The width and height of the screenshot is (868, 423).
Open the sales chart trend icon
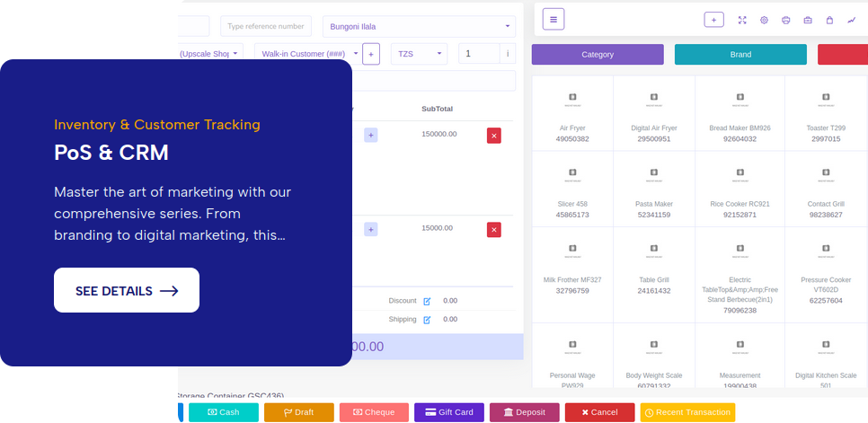coord(851,20)
